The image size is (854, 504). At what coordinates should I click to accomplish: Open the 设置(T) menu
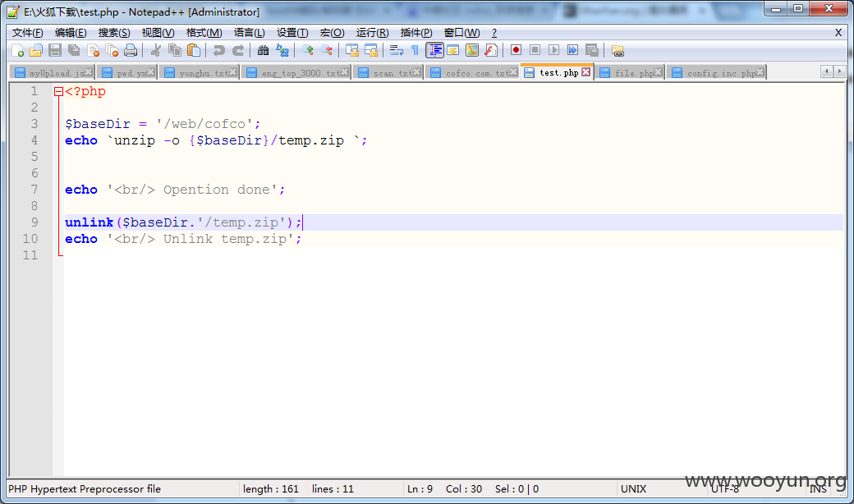tap(292, 33)
